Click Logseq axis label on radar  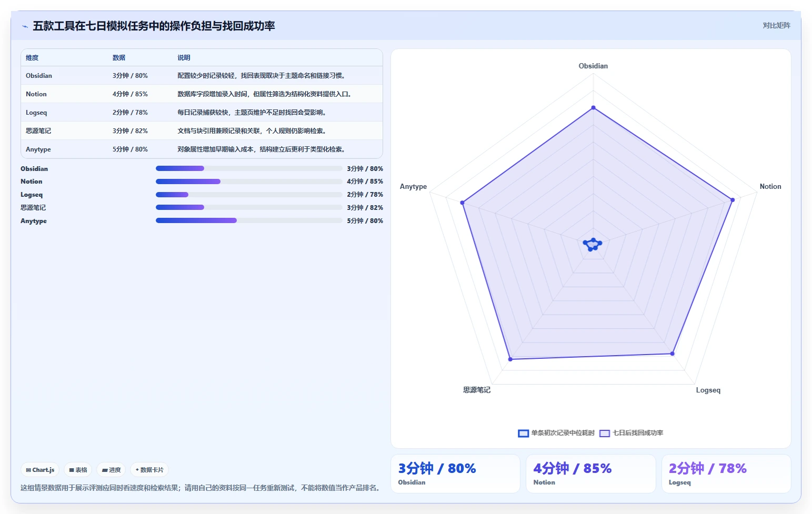click(708, 390)
